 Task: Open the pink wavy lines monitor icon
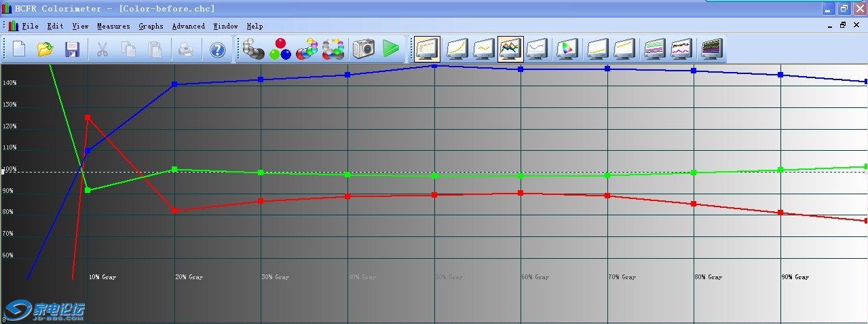coord(681,49)
